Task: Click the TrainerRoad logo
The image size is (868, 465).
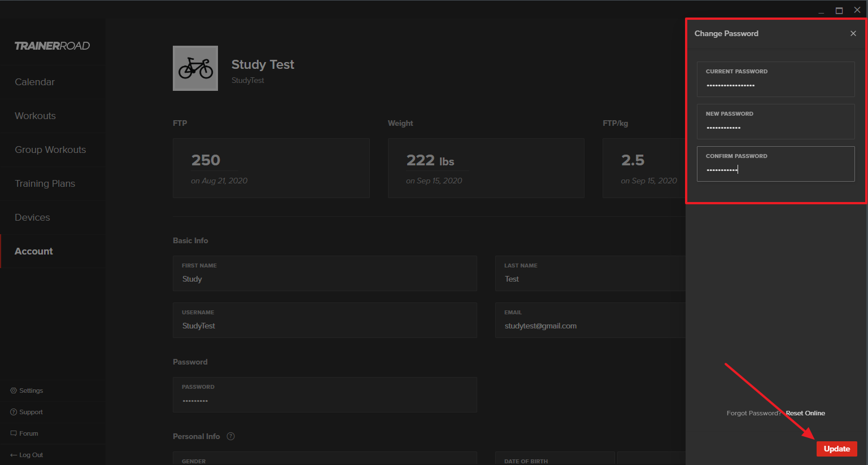Action: (52, 46)
